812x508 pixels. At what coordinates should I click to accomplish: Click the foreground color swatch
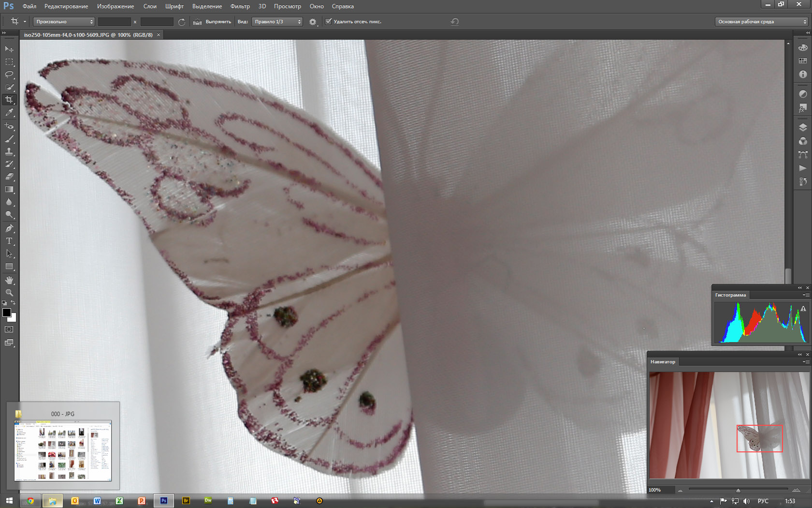click(x=6, y=313)
